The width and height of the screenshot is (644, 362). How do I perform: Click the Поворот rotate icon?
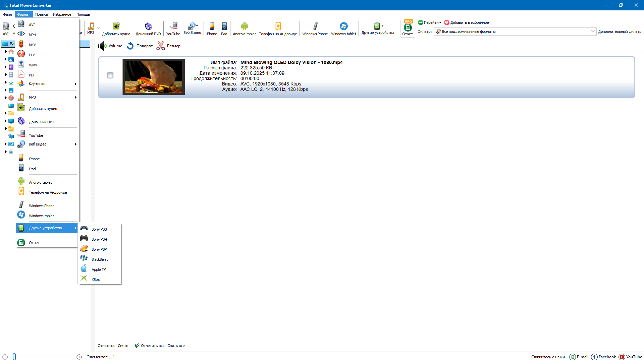tap(130, 46)
